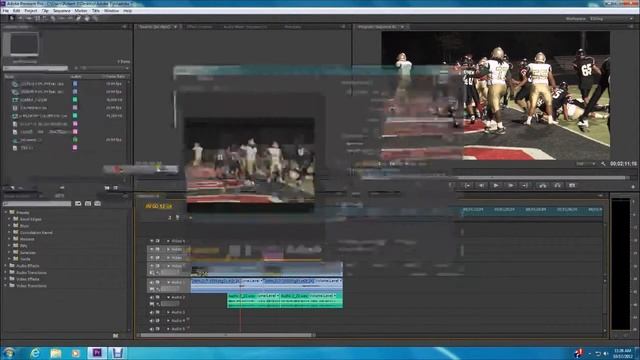Open the Clip menu
The height and width of the screenshot is (360, 640).
point(45,11)
